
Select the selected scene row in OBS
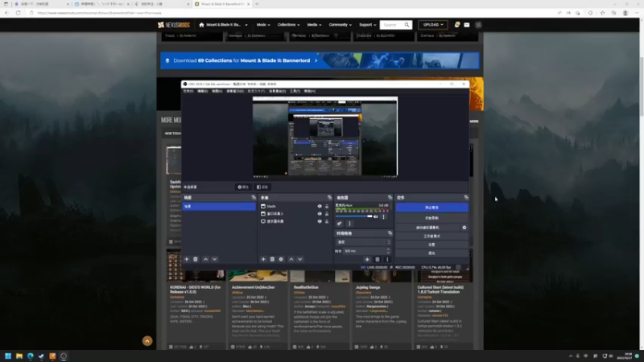219,207
